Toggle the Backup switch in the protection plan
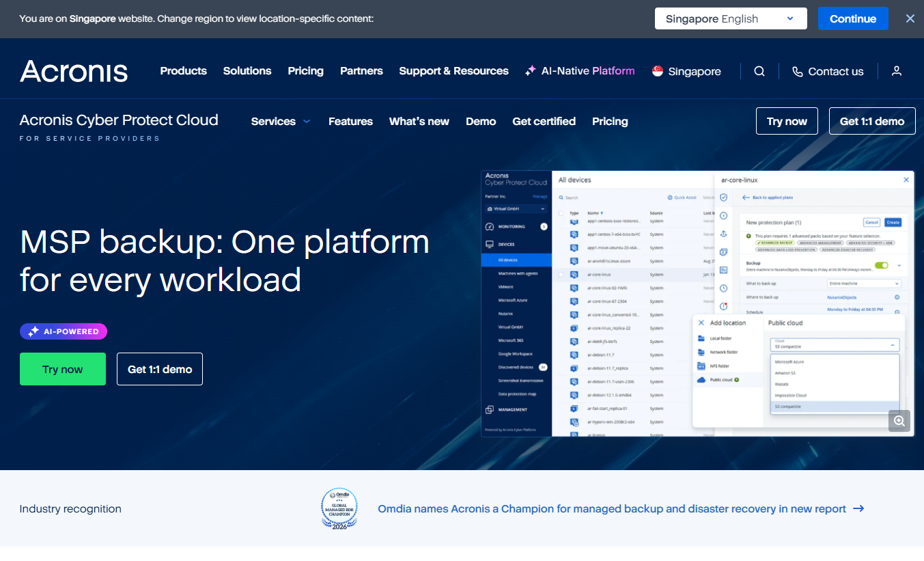 [882, 265]
